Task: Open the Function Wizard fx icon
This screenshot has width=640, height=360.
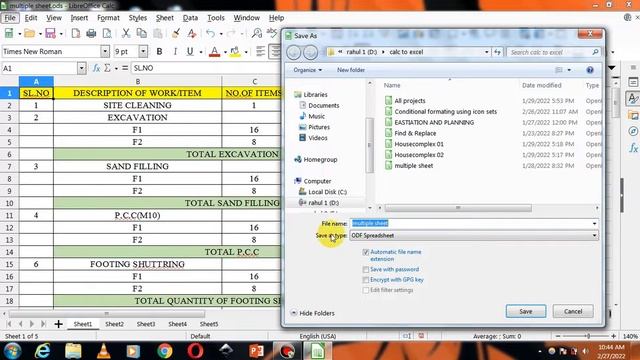Action: click(96, 68)
